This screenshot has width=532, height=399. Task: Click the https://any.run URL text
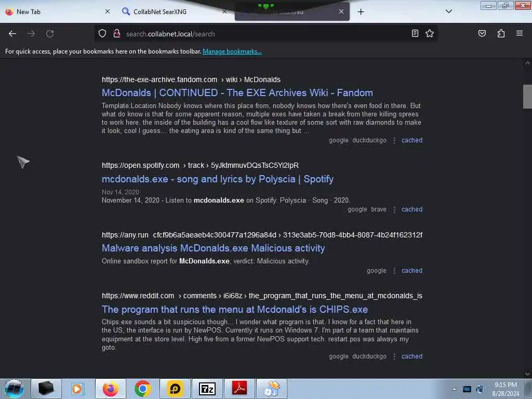(125, 235)
